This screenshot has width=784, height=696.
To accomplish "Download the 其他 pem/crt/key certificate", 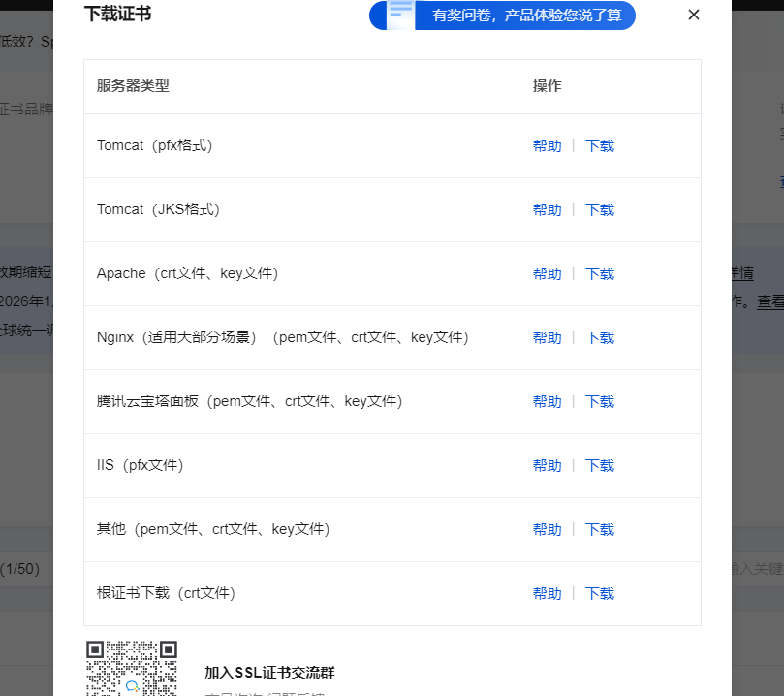I will (x=600, y=530).
